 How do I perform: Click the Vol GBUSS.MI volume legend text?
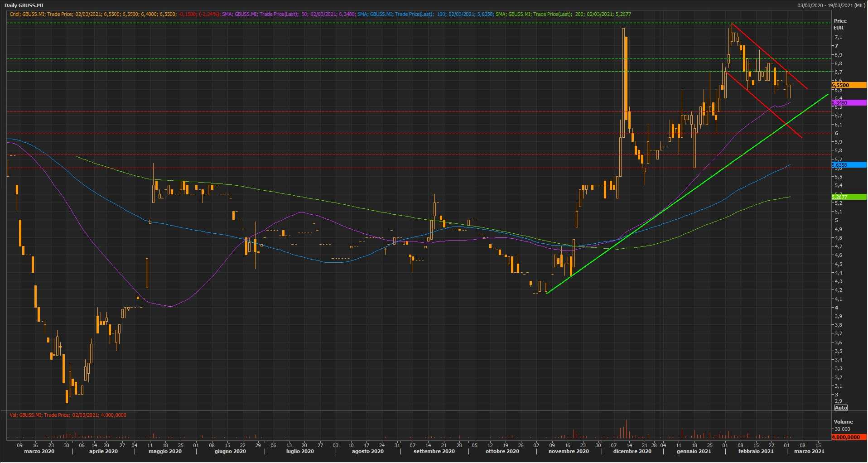point(68,415)
